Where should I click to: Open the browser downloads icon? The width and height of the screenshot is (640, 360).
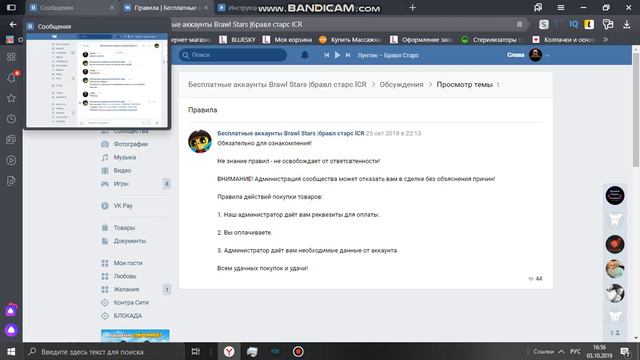(x=627, y=24)
